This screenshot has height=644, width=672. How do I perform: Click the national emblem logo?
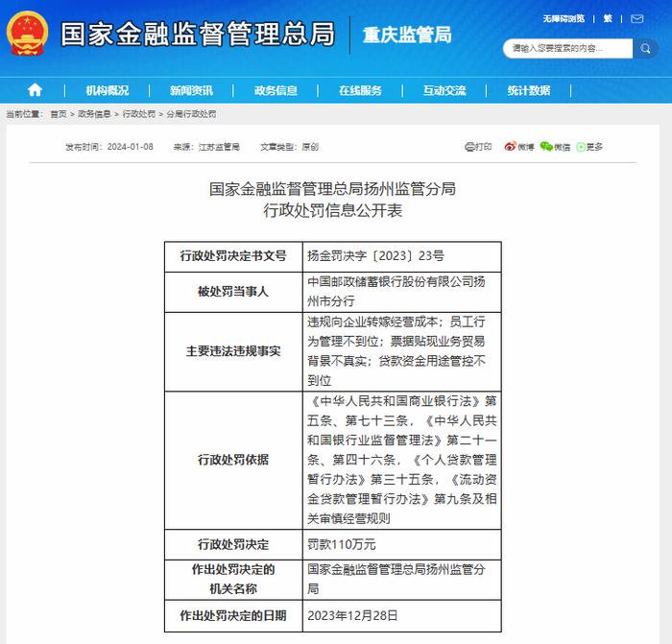pos(28,34)
